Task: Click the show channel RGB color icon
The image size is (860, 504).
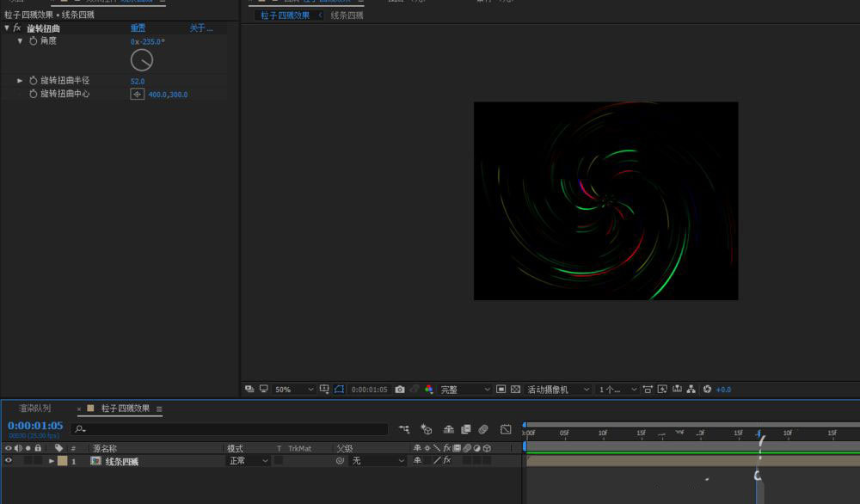Action: [x=429, y=390]
